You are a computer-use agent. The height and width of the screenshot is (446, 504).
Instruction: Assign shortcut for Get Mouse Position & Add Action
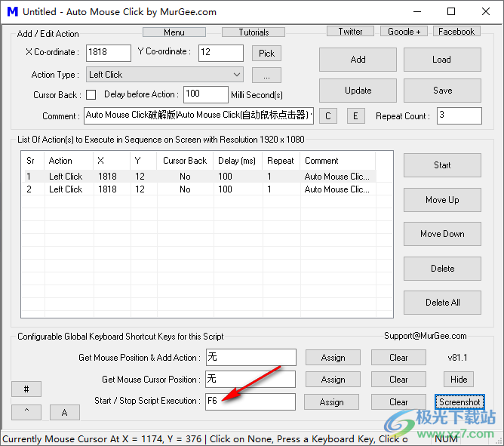click(333, 358)
